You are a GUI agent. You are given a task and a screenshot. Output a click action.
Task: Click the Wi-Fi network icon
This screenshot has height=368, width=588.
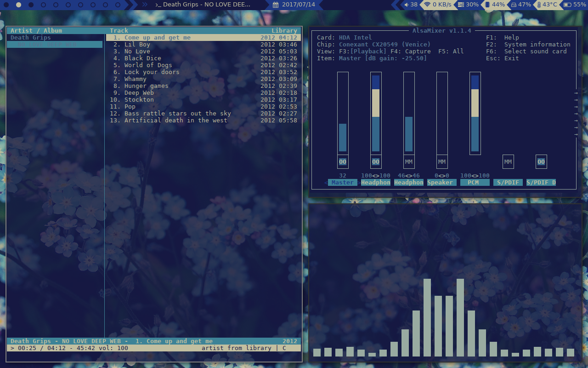tap(427, 5)
